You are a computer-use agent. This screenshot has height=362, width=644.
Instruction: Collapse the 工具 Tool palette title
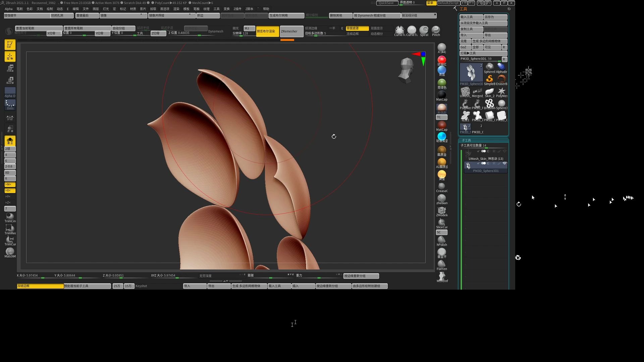coord(463,9)
